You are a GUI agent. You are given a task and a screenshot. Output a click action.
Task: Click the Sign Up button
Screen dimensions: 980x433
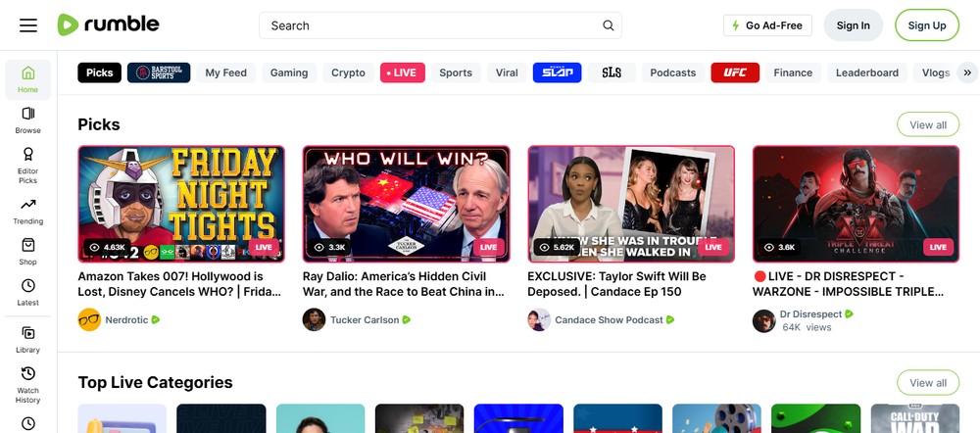point(926,25)
